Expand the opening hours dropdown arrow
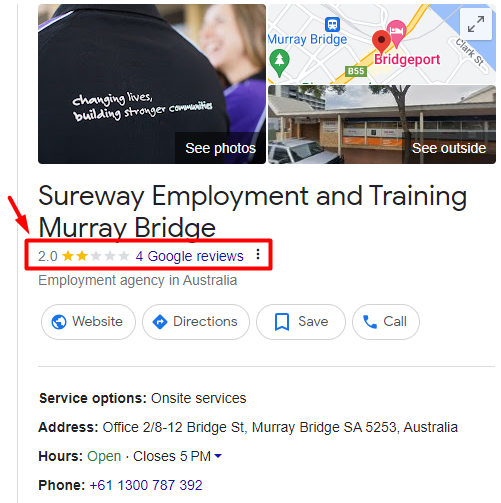 tap(218, 456)
